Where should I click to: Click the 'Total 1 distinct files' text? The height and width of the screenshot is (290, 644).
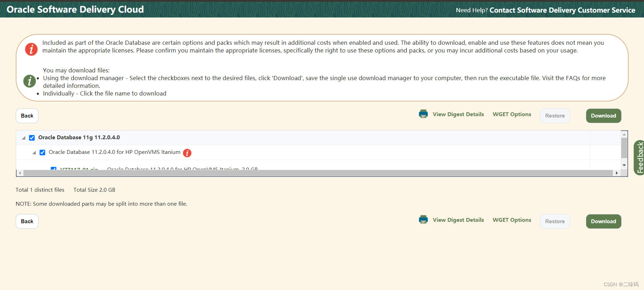[x=40, y=190]
